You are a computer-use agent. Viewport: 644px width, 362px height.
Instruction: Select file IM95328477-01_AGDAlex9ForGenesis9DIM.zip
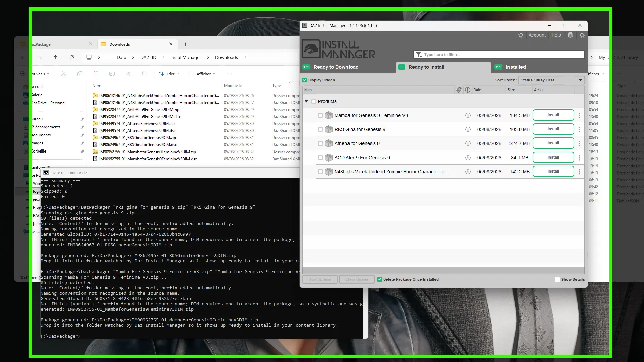(139, 110)
